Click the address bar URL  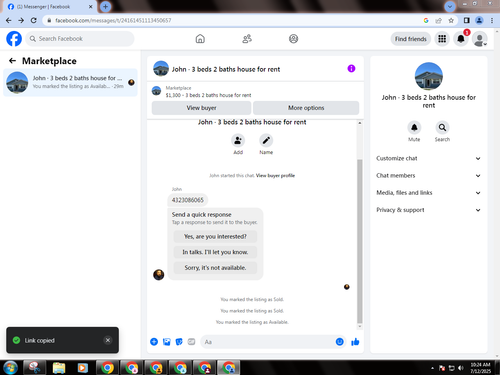tap(113, 20)
